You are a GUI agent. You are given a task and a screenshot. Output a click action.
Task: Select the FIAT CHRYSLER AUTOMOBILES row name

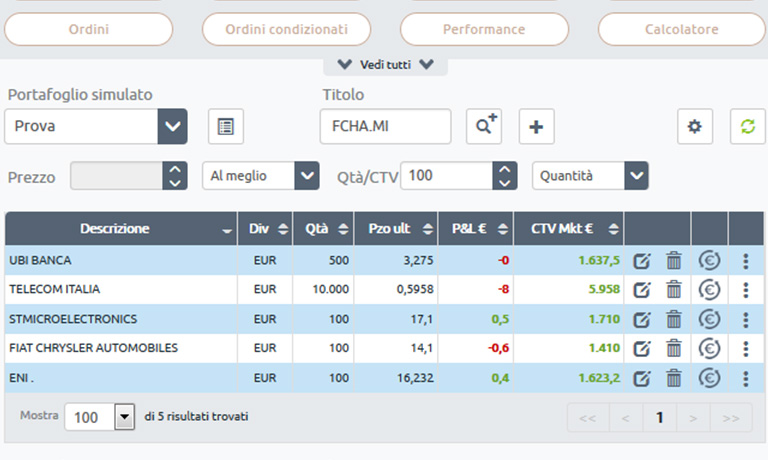click(94, 348)
